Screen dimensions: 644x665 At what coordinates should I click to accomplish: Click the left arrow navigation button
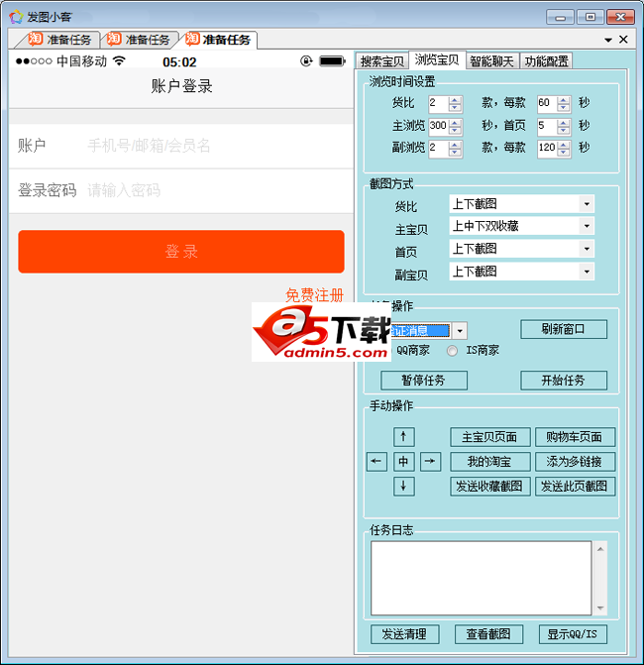coord(376,461)
